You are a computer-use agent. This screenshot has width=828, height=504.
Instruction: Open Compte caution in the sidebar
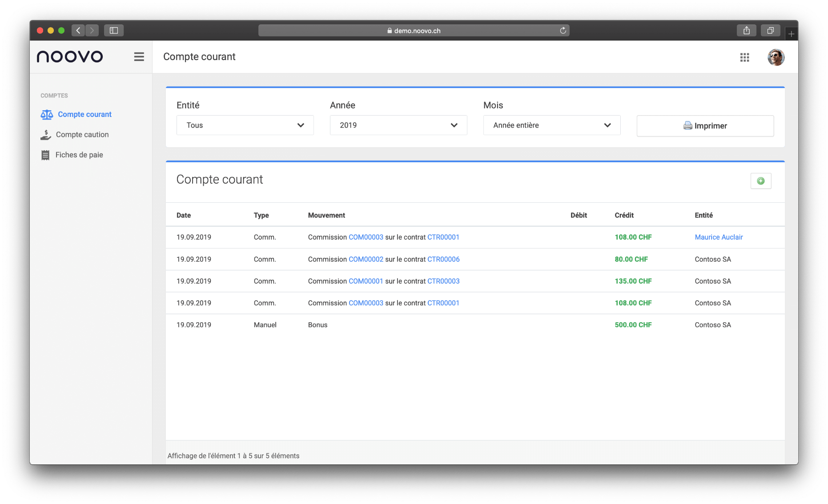(x=82, y=135)
